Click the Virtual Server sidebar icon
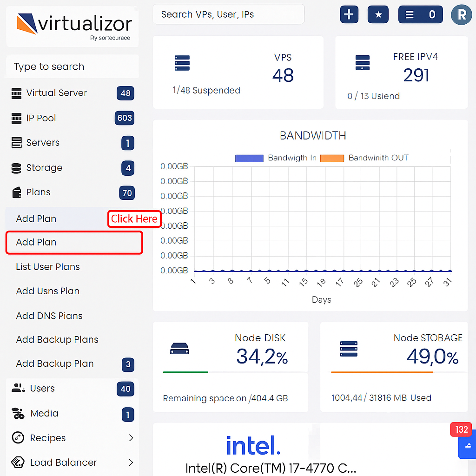This screenshot has height=476, width=476. pos(17,93)
